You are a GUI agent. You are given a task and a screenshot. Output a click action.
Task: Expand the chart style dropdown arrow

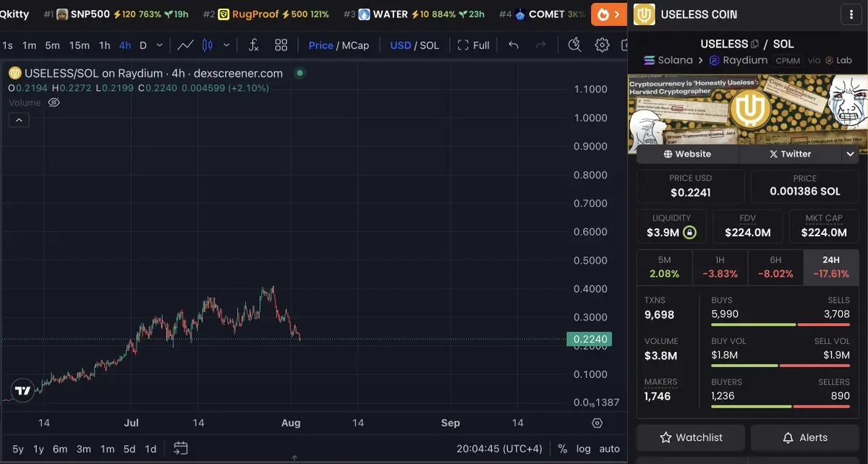[226, 45]
